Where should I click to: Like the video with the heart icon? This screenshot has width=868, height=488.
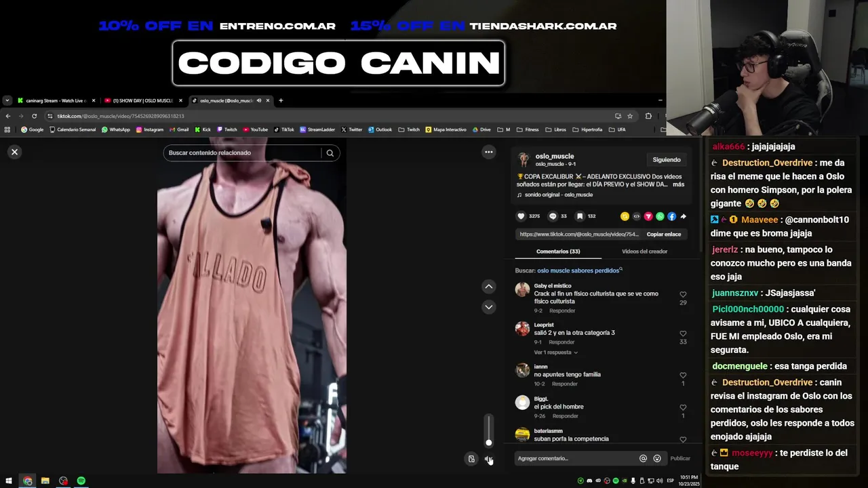[521, 216]
